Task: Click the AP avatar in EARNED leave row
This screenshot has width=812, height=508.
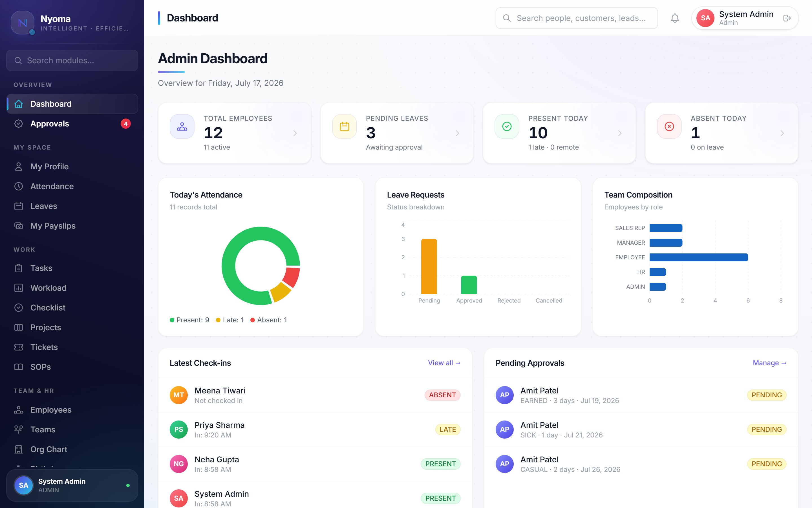Action: pos(505,395)
